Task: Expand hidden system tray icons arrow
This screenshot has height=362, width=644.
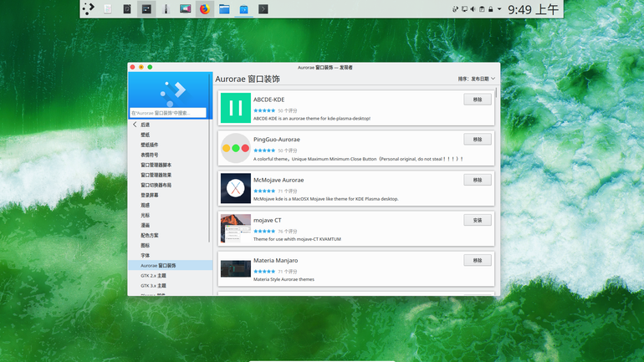Action: pyautogui.click(x=499, y=8)
